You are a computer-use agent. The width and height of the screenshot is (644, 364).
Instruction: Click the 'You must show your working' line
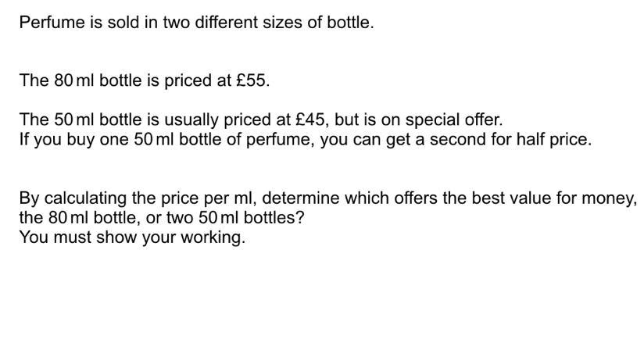132,237
